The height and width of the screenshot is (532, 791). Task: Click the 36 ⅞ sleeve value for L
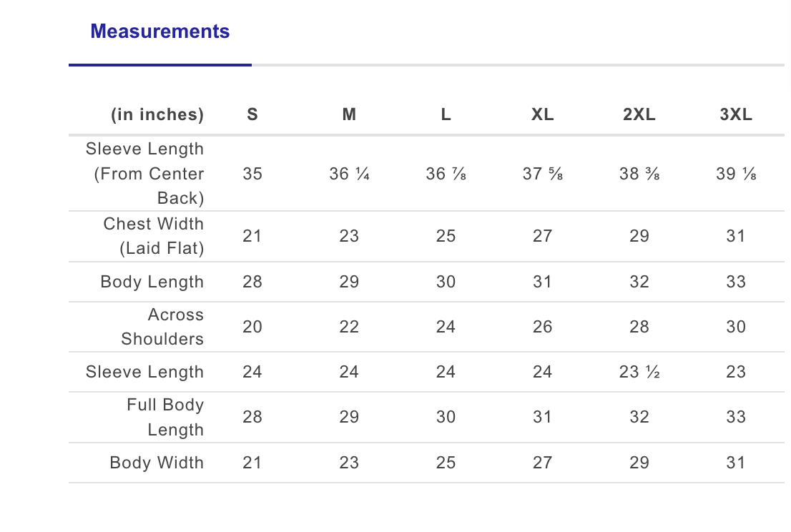click(446, 174)
